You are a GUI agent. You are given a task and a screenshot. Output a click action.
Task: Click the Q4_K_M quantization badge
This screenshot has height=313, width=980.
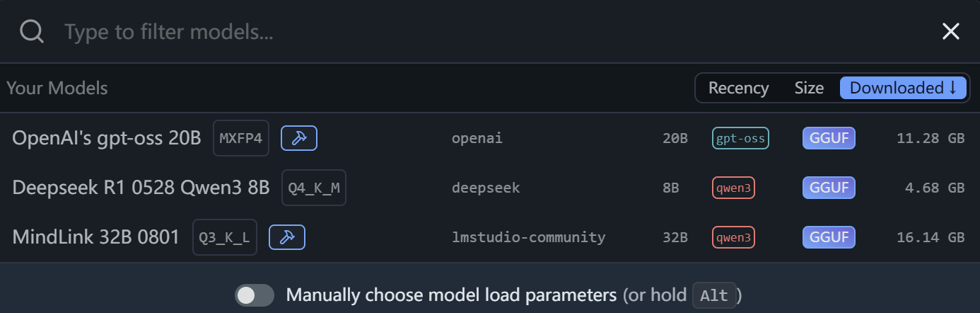pyautogui.click(x=314, y=188)
